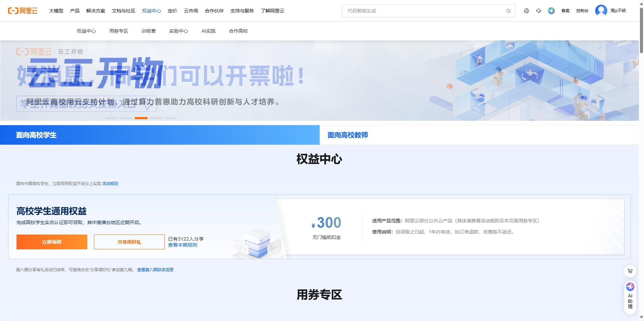Image resolution: width=644 pixels, height=321 pixels.
Task: Select the active third carousel indicator
Action: tap(141, 118)
